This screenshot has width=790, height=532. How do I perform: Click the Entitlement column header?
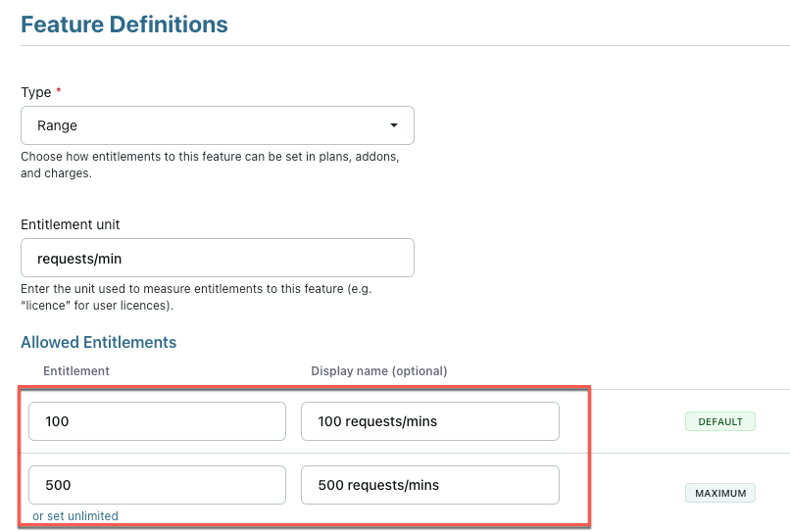click(76, 370)
